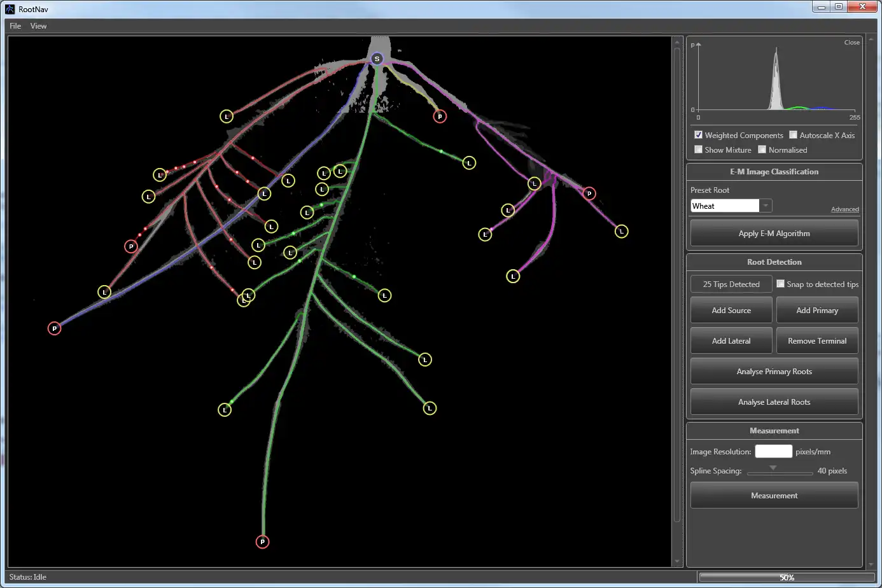Toggle the Show Mixture checkbox
The width and height of the screenshot is (882, 588).
(x=698, y=150)
